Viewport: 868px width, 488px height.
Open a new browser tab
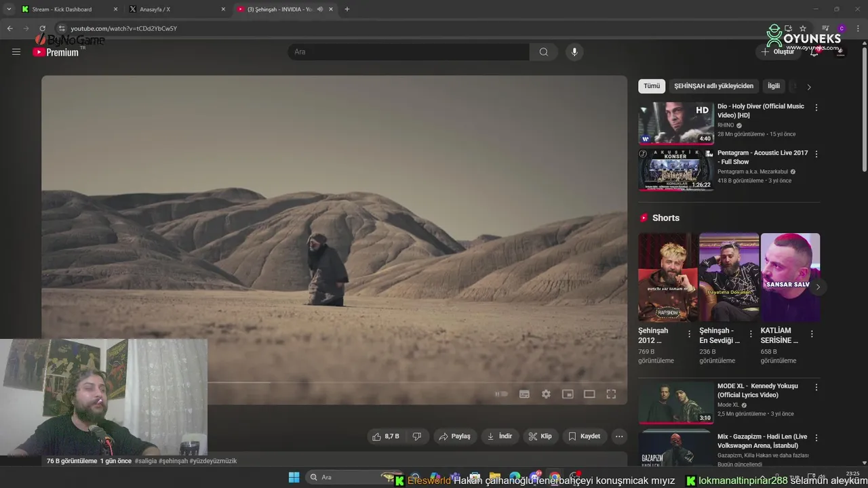(x=347, y=9)
